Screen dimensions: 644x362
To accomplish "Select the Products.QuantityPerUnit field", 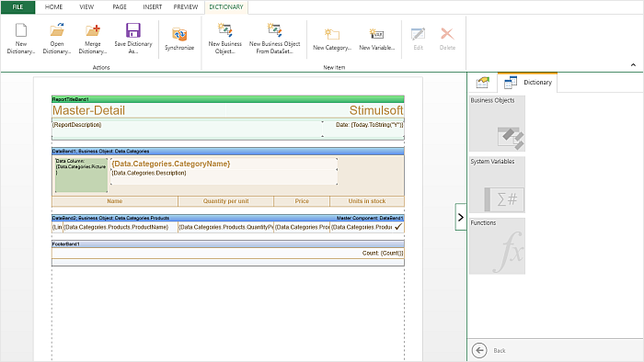I will click(226, 227).
